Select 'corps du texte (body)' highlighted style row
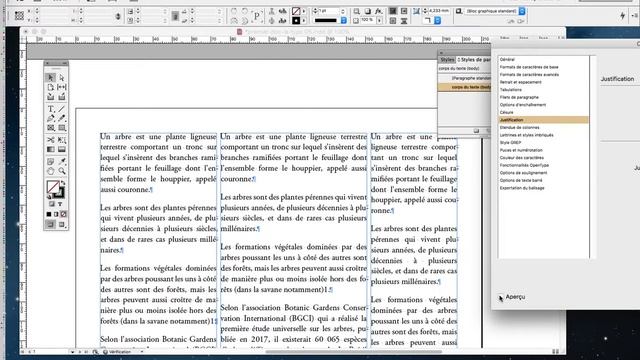This screenshot has height=360, width=640. 464,87
